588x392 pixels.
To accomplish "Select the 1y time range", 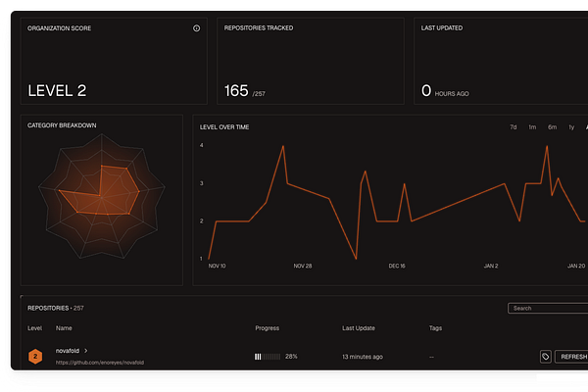I will point(571,127).
